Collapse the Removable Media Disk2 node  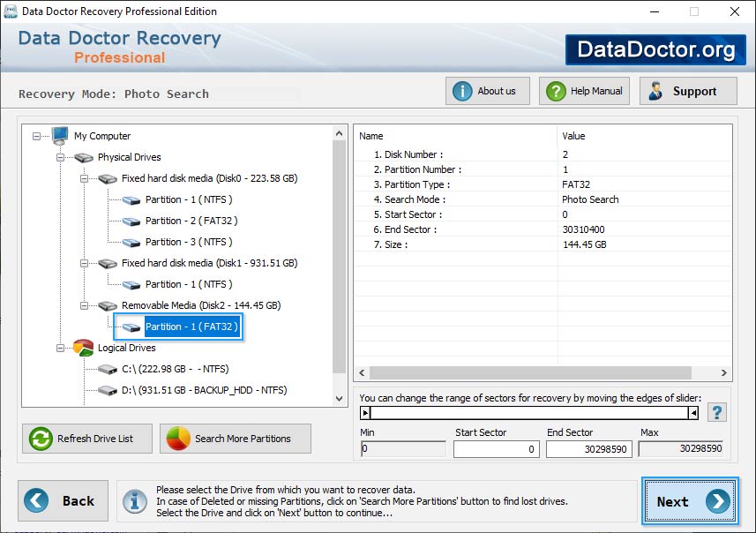click(x=84, y=306)
